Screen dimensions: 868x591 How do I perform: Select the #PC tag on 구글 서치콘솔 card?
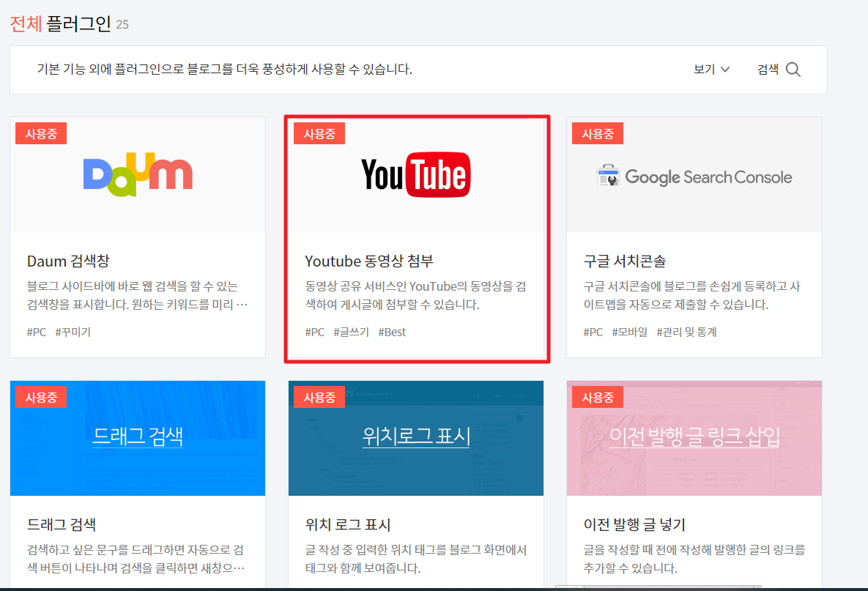tap(593, 332)
